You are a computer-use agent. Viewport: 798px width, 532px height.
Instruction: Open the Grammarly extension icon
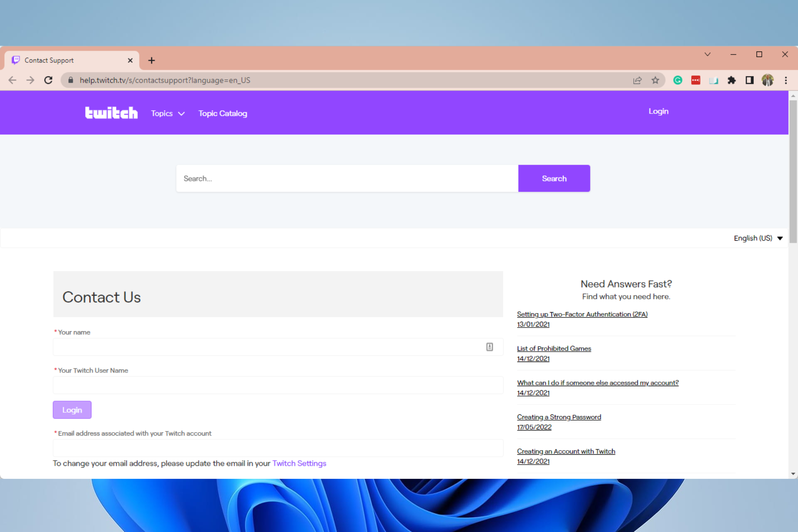coord(678,80)
